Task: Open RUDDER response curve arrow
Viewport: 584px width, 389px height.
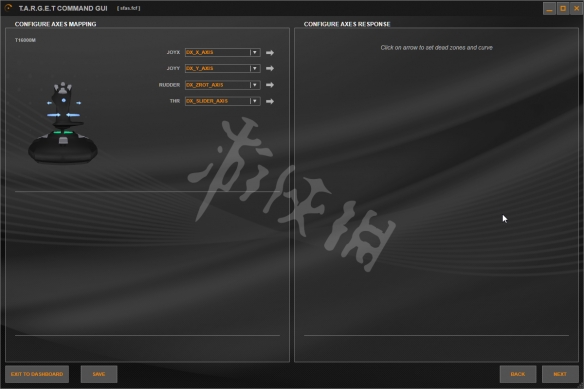Action: click(270, 85)
